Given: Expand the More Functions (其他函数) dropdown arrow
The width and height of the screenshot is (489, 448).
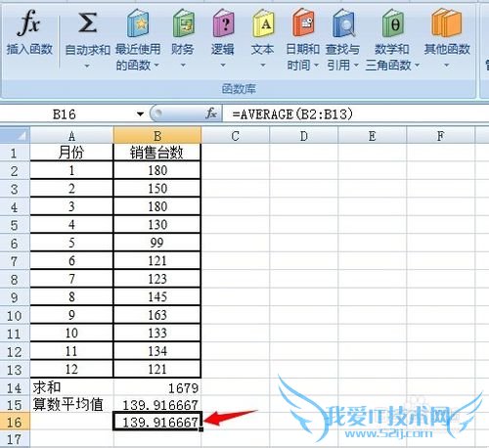Looking at the screenshot, I should pyautogui.click(x=447, y=66).
